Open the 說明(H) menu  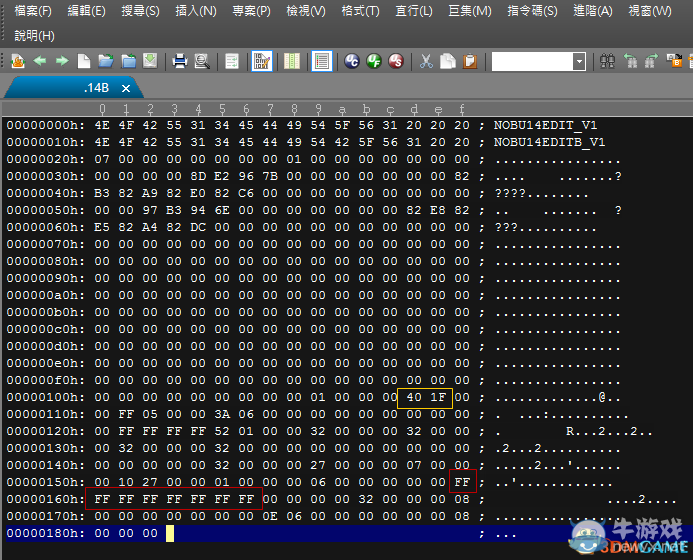point(34,35)
